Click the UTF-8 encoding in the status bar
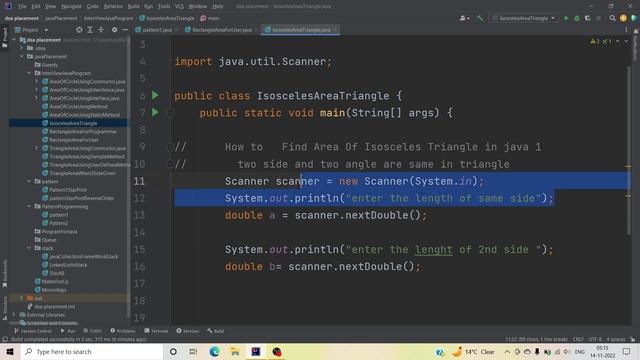This screenshot has width=640, height=360. coord(595,339)
